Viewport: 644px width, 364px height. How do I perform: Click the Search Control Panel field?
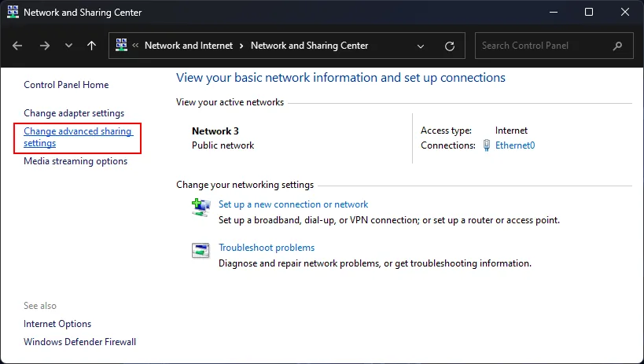(x=554, y=46)
